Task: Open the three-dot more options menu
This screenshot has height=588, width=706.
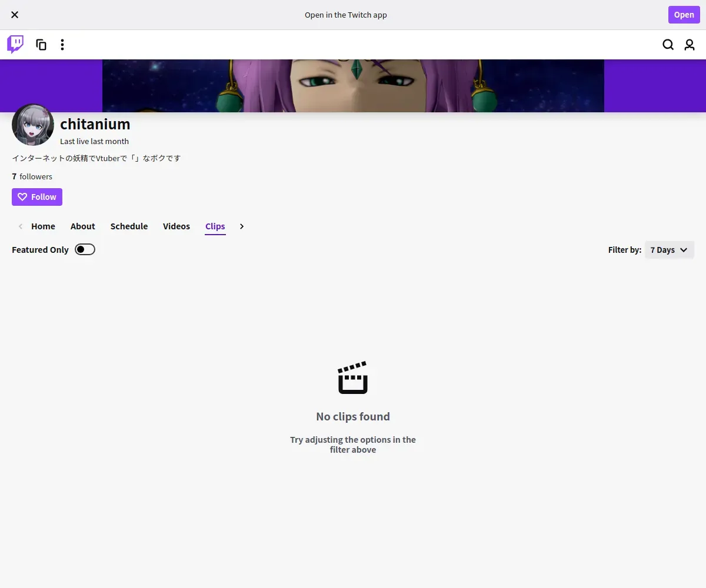Action: point(62,45)
